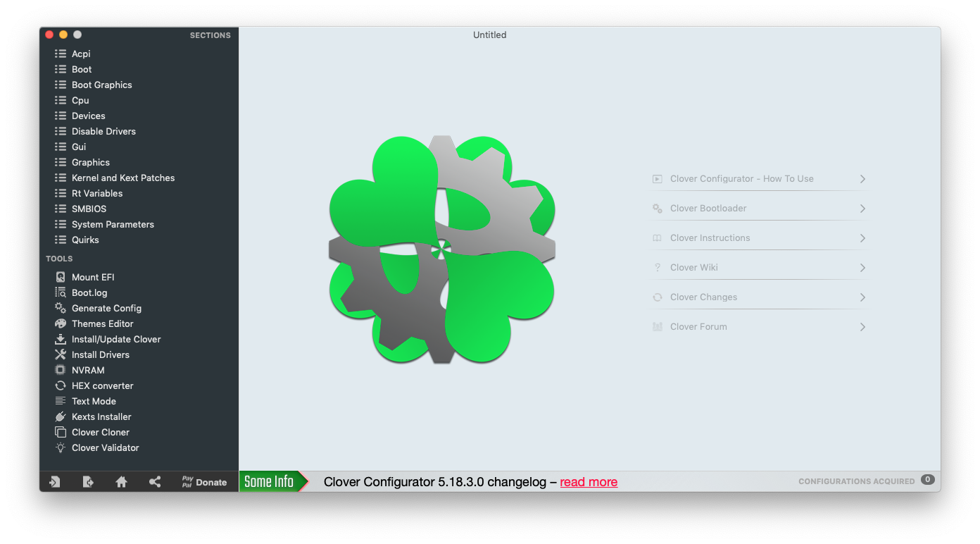
Task: Expand the chevron next to Clover Changes
Action: [x=862, y=297]
